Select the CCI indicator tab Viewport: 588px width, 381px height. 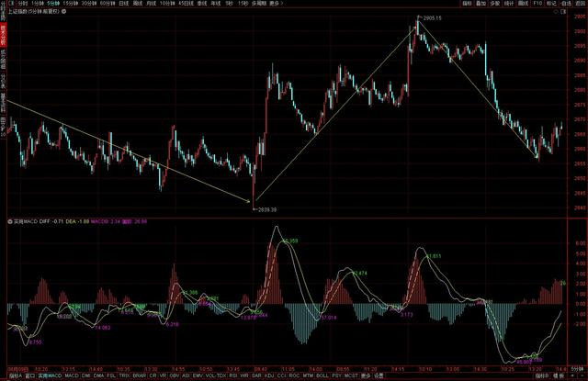pyautogui.click(x=282, y=375)
